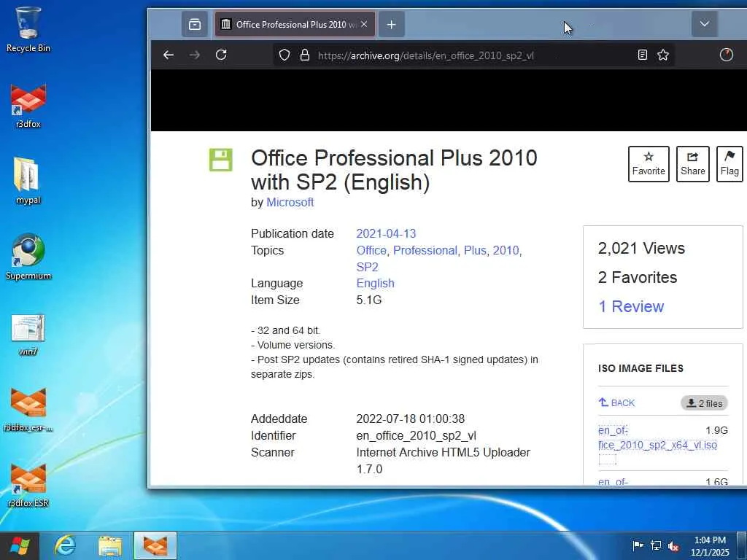Launch the Supermium desktop shortcut

tap(28, 257)
